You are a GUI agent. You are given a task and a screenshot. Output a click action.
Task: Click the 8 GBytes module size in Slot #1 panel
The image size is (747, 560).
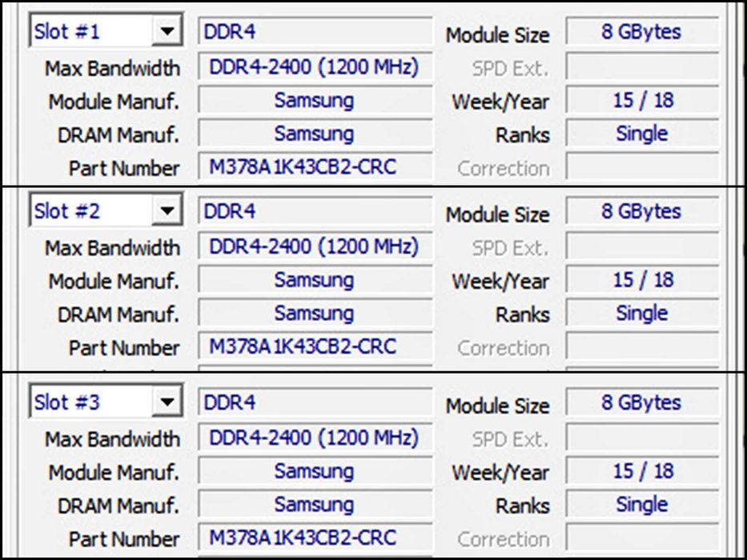tap(642, 31)
